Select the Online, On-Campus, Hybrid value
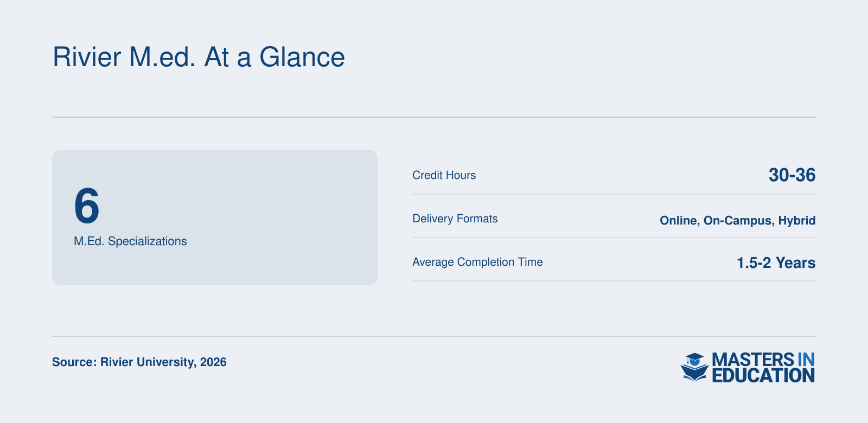 738,220
